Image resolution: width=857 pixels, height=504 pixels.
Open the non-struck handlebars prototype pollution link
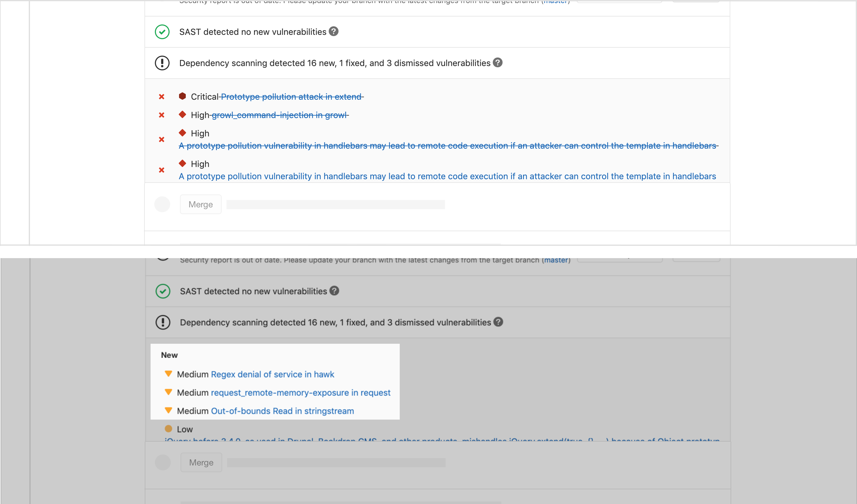[447, 176]
